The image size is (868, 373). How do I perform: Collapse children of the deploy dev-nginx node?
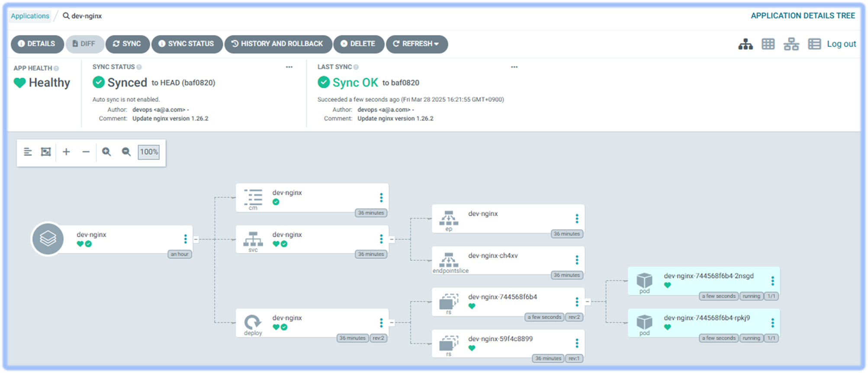392,322
